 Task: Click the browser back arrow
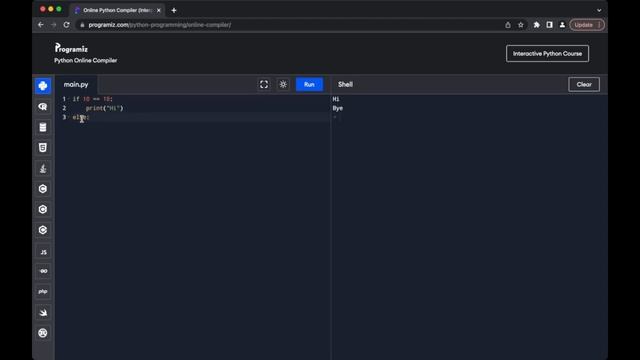point(41,25)
